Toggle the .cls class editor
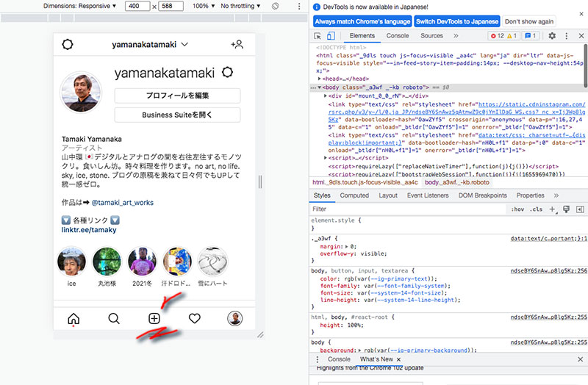588x385 pixels. click(x=537, y=209)
